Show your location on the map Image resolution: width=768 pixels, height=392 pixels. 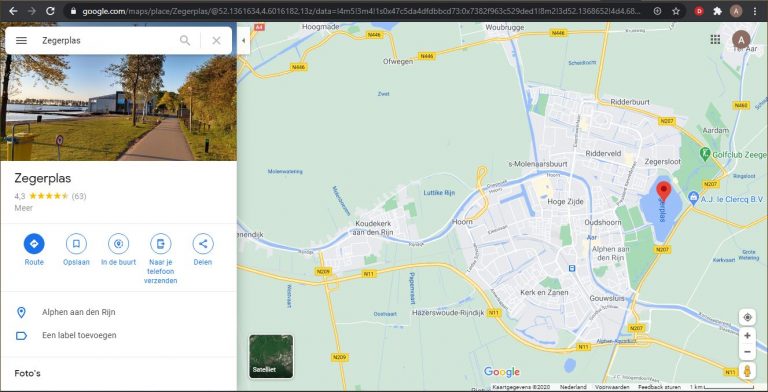tap(747, 317)
